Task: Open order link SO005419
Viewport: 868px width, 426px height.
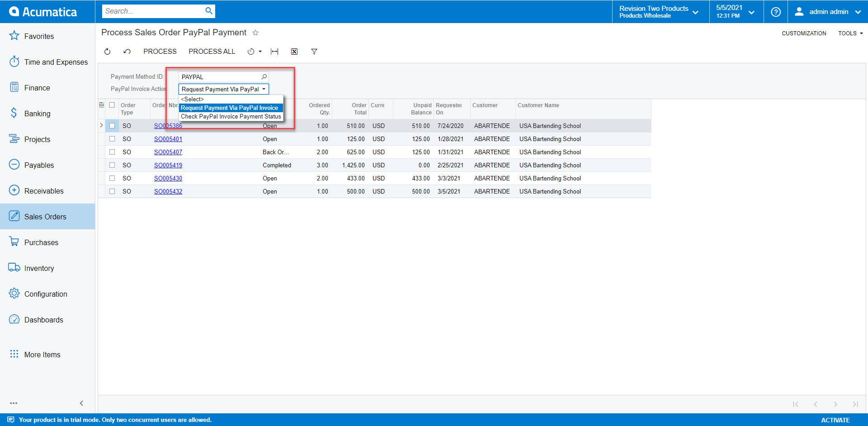Action: pos(168,165)
